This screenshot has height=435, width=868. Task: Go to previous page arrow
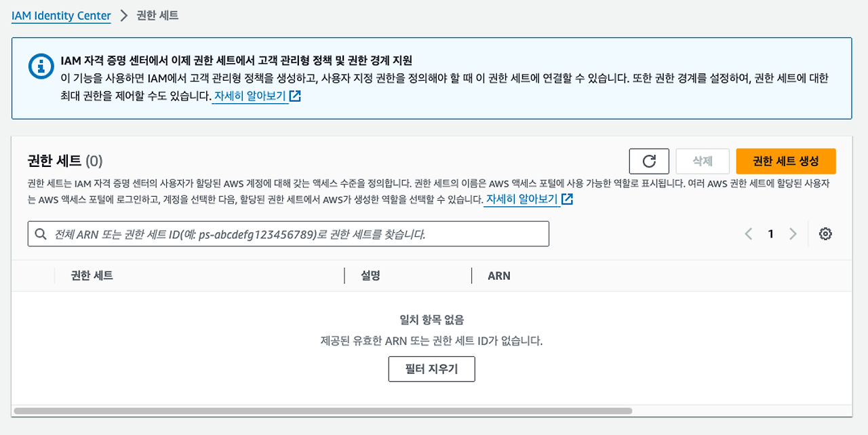point(749,234)
